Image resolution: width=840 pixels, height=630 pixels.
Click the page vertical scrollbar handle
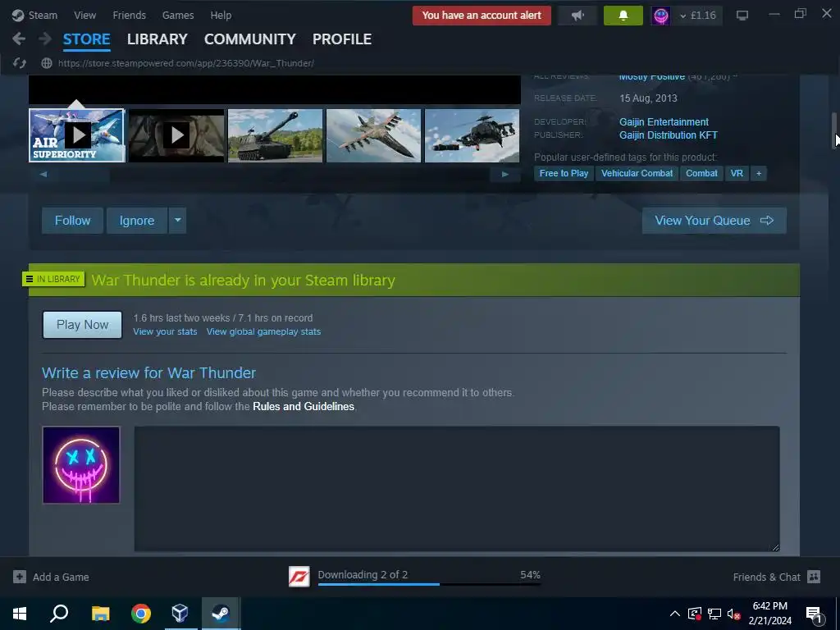(834, 130)
